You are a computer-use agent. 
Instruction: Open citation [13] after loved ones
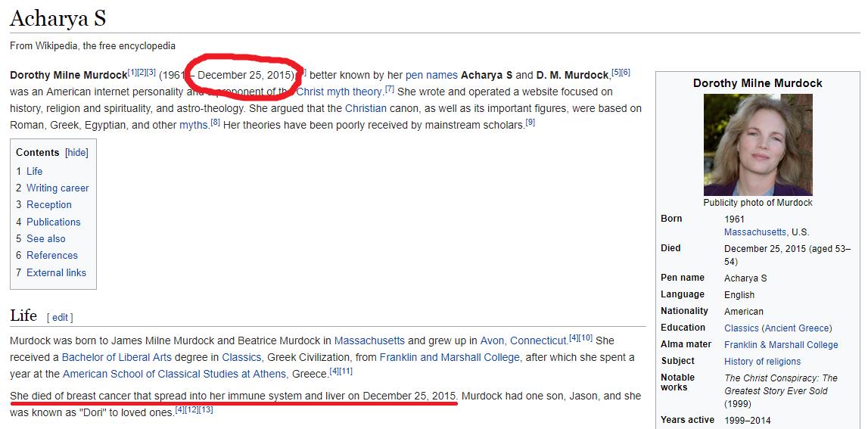(206, 409)
